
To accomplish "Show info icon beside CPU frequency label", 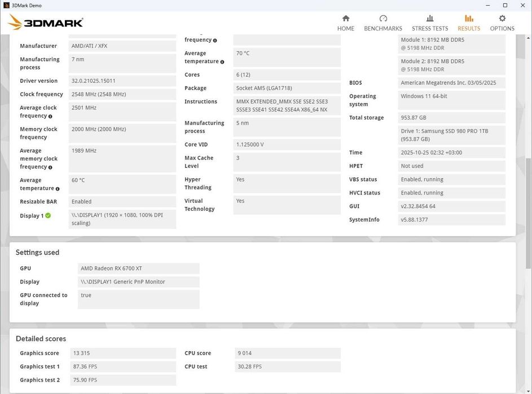I will (215, 41).
